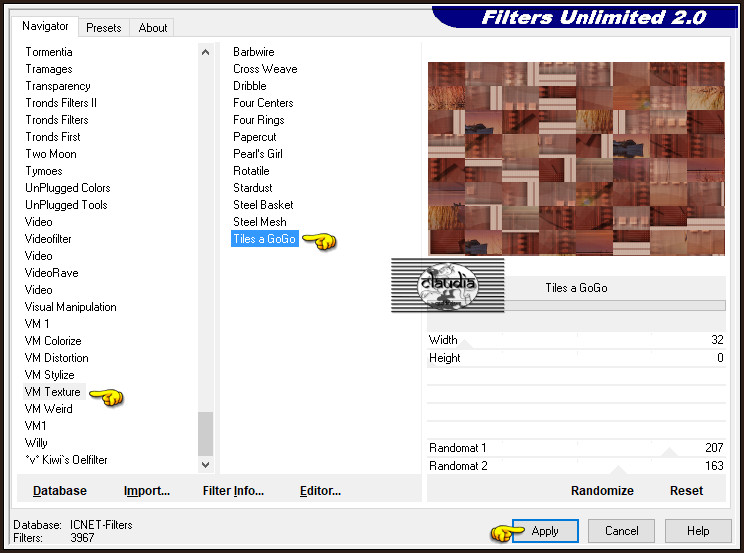Select the Tymoes category
This screenshot has width=744, height=553.
(x=44, y=171)
